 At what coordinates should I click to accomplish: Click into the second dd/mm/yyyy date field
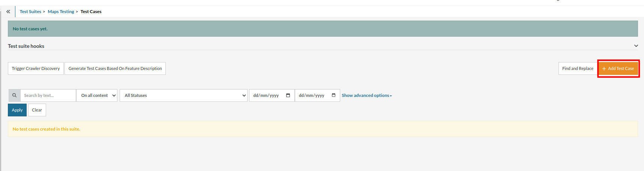pyautogui.click(x=311, y=95)
